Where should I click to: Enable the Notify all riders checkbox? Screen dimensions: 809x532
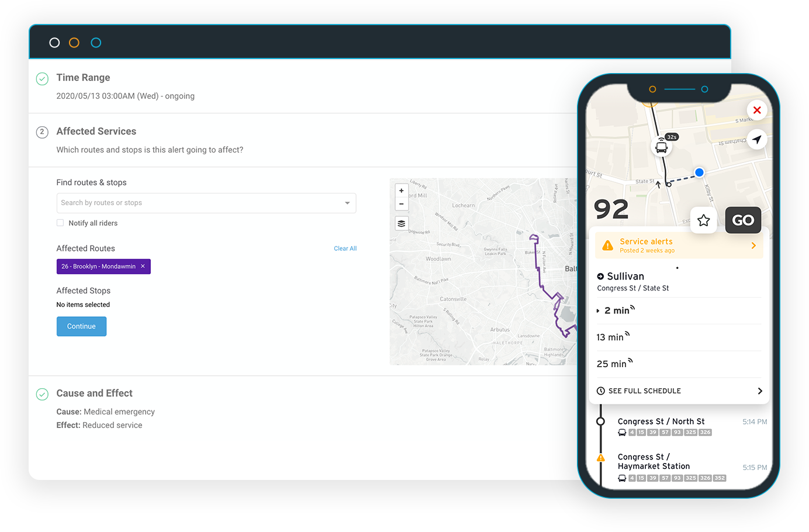pyautogui.click(x=60, y=223)
